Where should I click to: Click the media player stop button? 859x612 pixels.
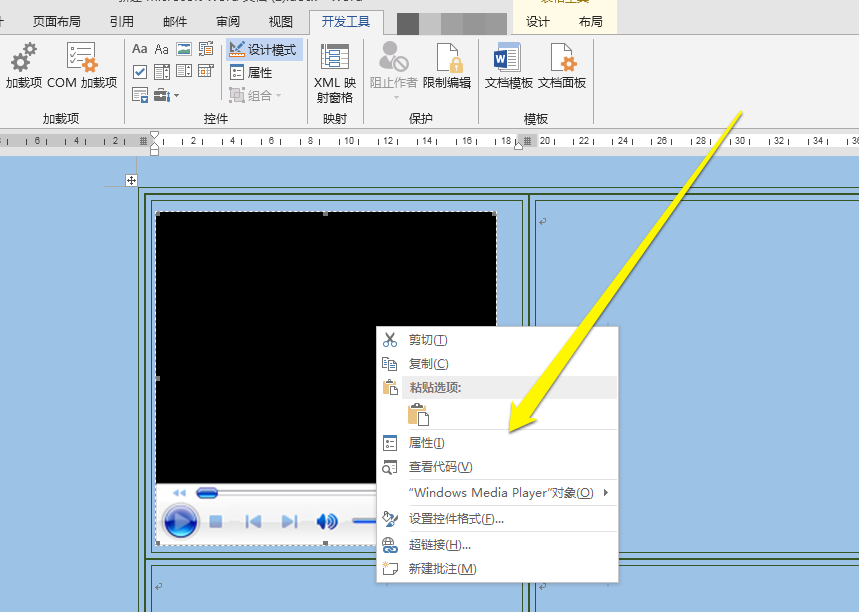coord(216,522)
